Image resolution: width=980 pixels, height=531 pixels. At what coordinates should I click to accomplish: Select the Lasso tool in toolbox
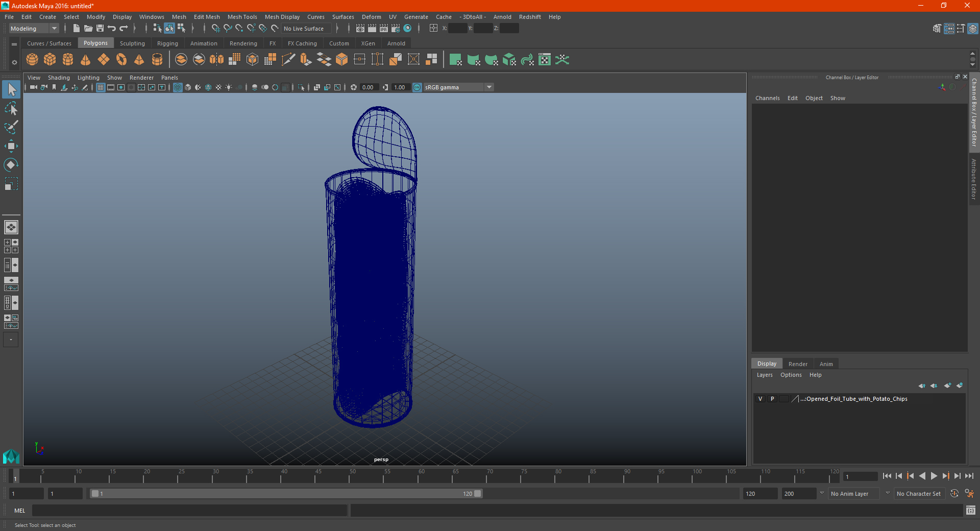tap(11, 109)
